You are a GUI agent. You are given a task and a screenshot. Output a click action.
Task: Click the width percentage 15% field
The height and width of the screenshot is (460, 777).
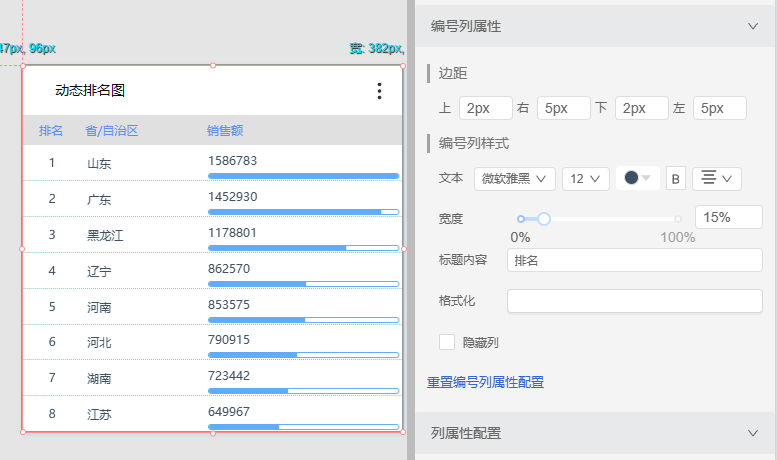point(728,217)
